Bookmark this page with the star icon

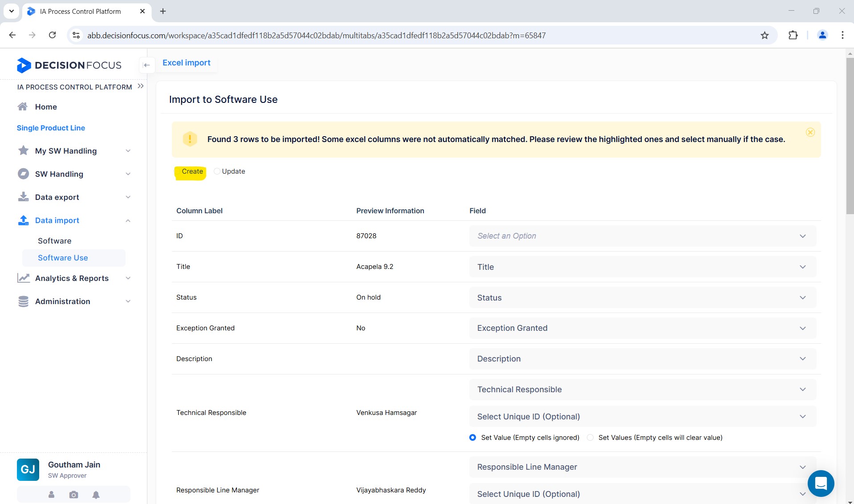tap(765, 35)
